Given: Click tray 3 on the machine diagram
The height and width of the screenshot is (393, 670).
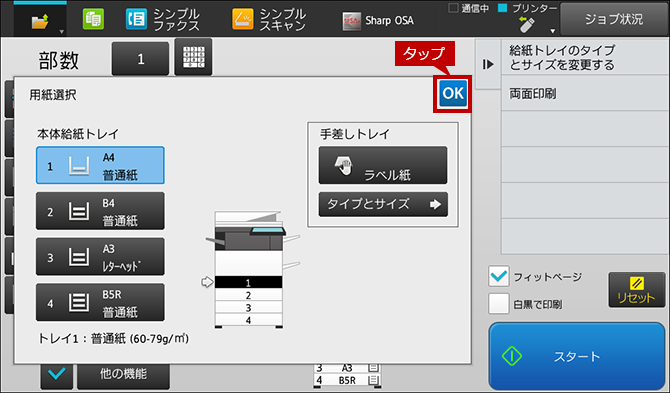Looking at the screenshot, I should pos(248,308).
